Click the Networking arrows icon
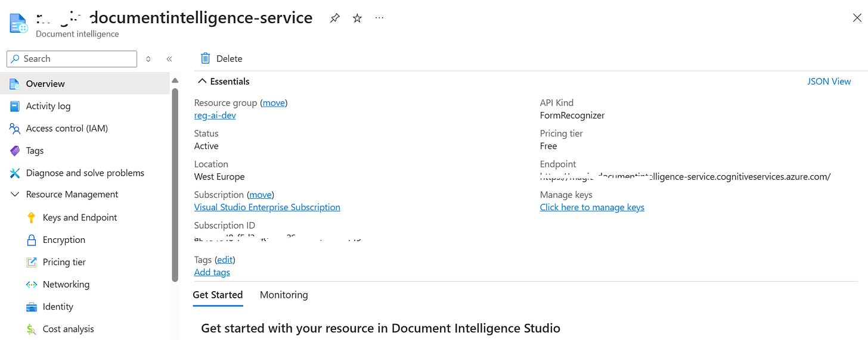The height and width of the screenshot is (340, 868). coord(32,285)
